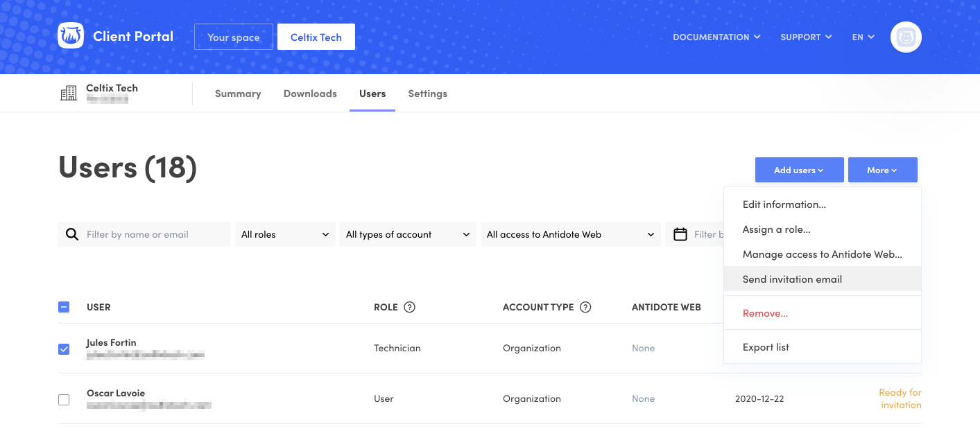The image size is (980, 431).
Task: Uncheck the Jules Fortin row checkbox
Action: (x=64, y=349)
